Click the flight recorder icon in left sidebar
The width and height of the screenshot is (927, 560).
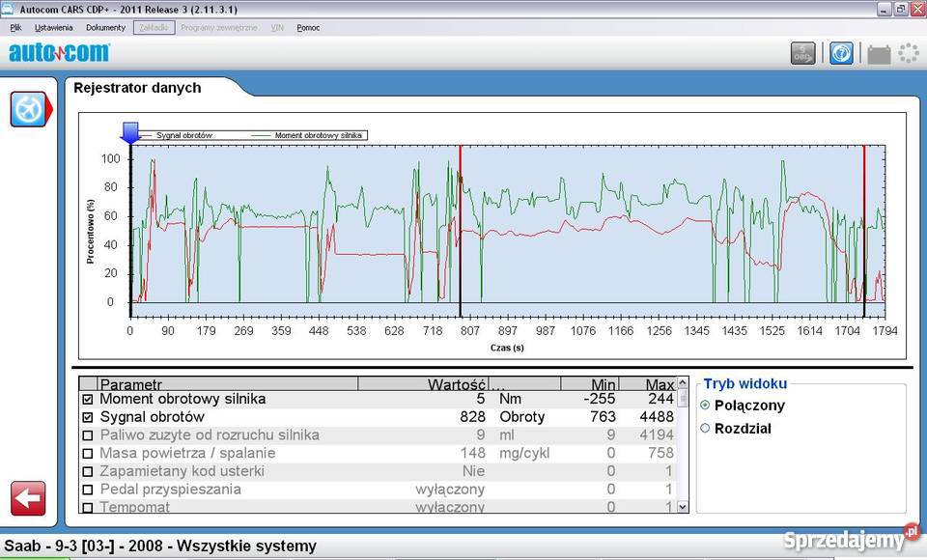29,108
